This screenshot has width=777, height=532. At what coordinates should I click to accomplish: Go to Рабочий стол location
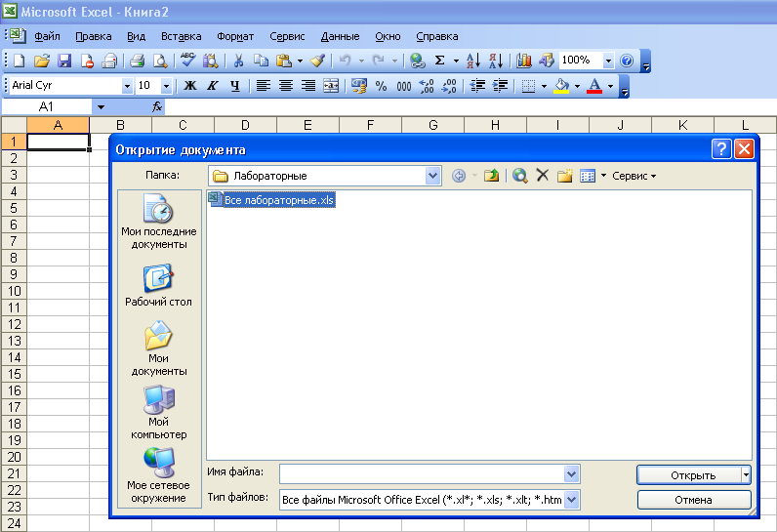(158, 285)
